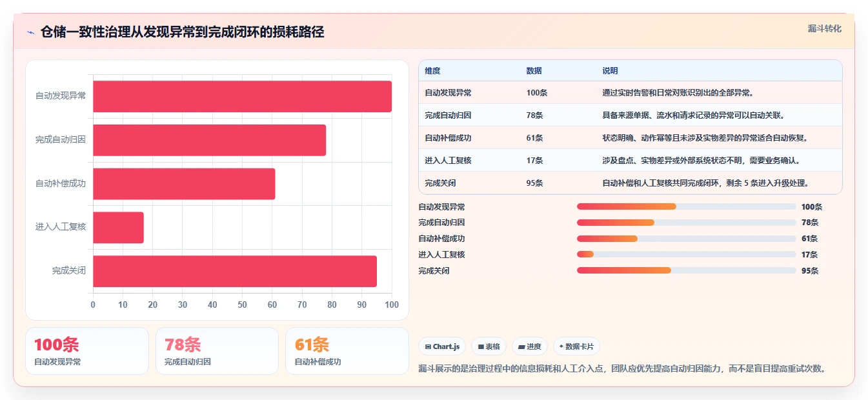Click the 自动发现异常 progress bar
868x400 pixels.
[x=687, y=206]
